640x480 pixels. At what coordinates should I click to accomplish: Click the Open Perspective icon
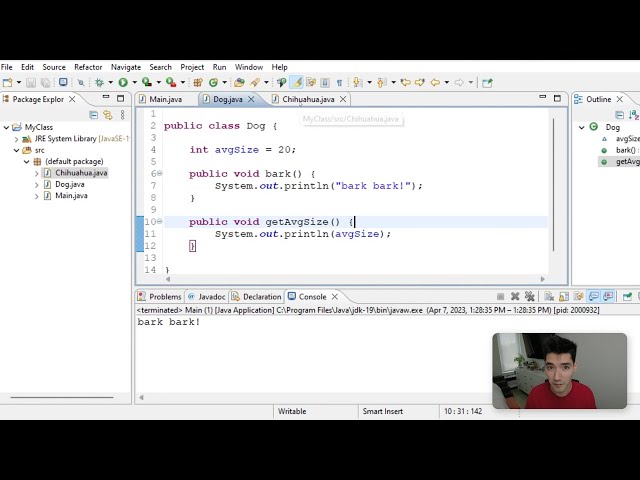(487, 83)
